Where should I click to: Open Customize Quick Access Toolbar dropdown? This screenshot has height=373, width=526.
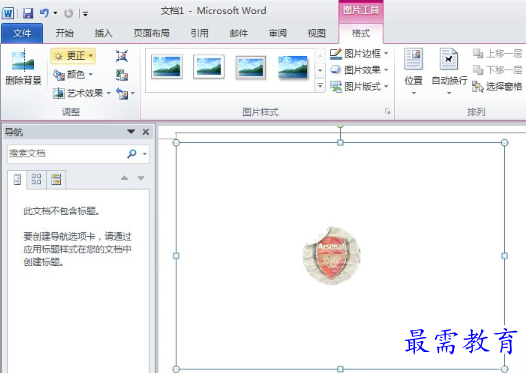coord(85,14)
